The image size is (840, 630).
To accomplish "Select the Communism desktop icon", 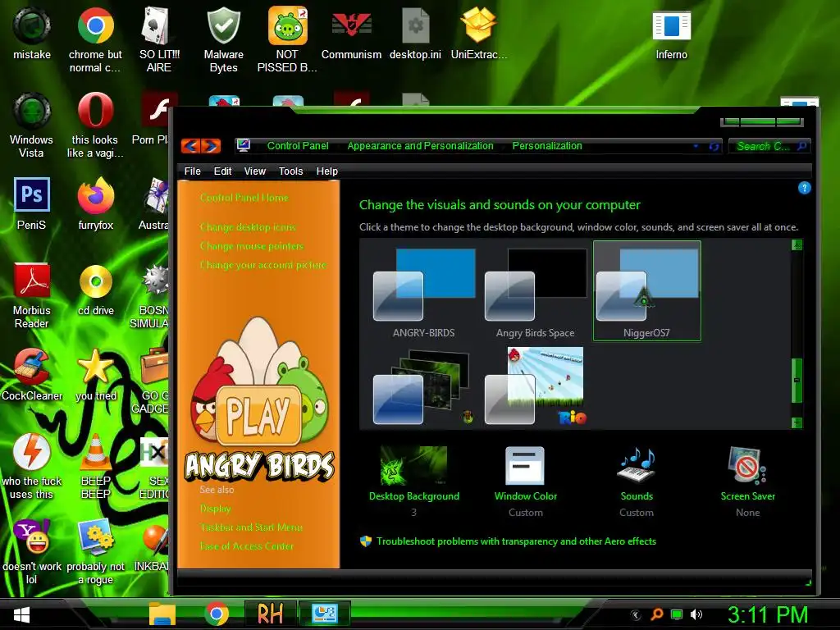I will click(351, 25).
